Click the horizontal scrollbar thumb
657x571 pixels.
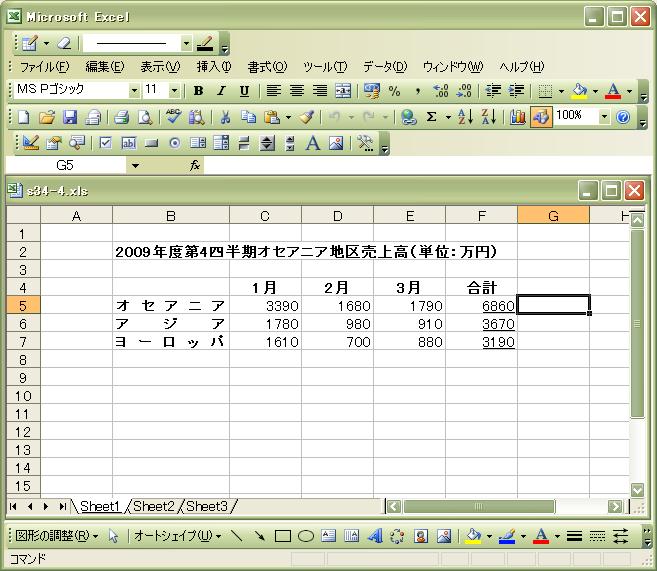pos(479,506)
